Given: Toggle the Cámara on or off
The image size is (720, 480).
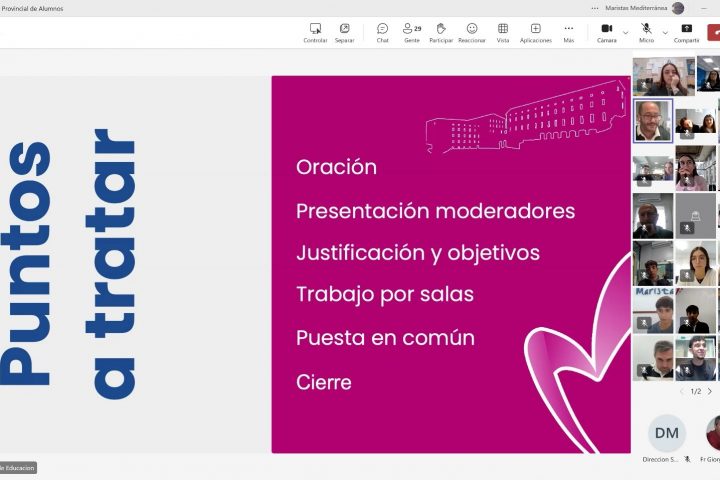Looking at the screenshot, I should (606, 29).
